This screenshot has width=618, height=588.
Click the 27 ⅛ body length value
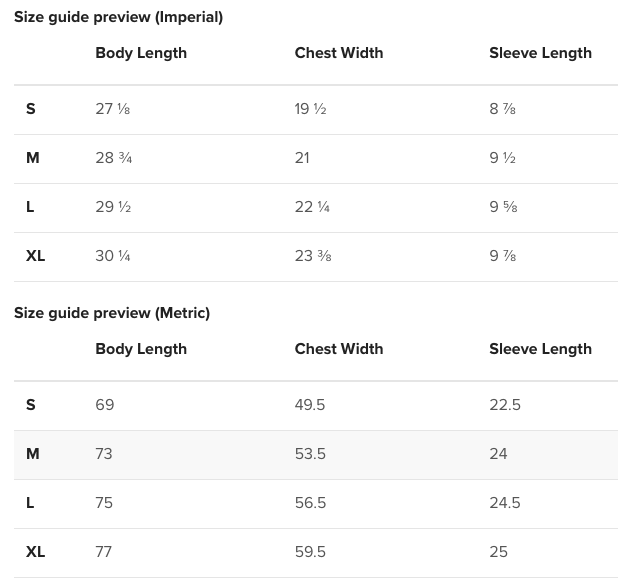[113, 109]
